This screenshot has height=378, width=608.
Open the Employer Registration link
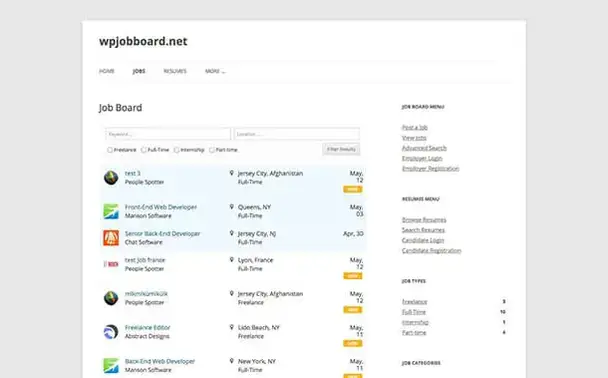pos(430,168)
